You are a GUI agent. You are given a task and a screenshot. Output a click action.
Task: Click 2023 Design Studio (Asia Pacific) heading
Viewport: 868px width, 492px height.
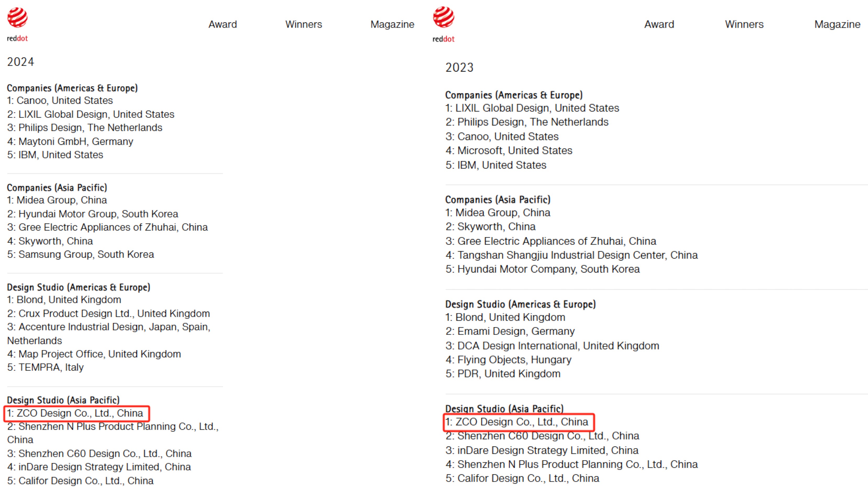pos(504,409)
